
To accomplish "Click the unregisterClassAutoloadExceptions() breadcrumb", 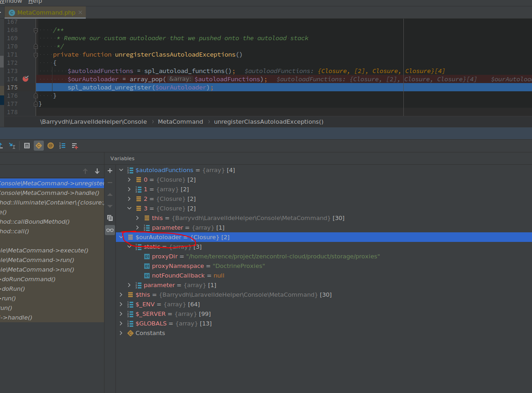I will [269, 122].
